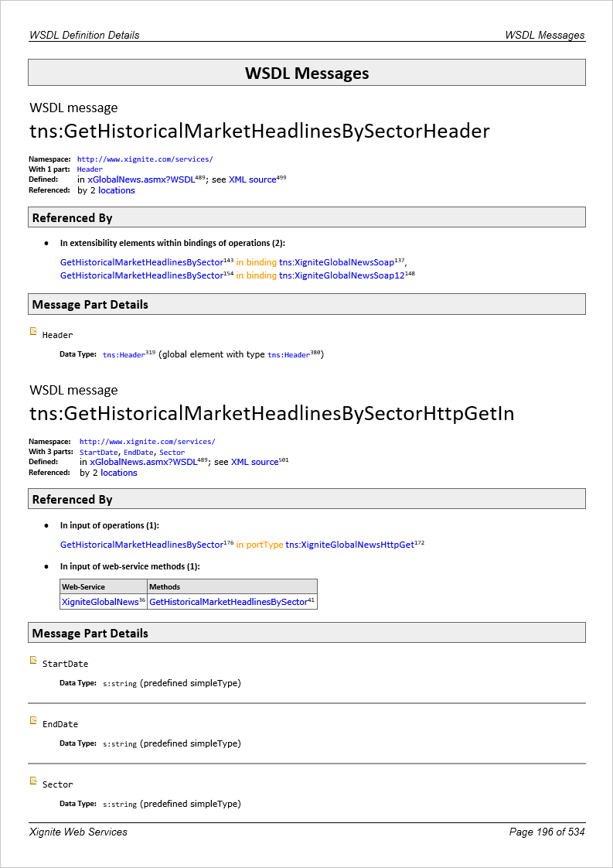The image size is (613, 868).
Task: Open the tns:XigniteGlobalNewsHttpGet portType link
Action: point(349,545)
